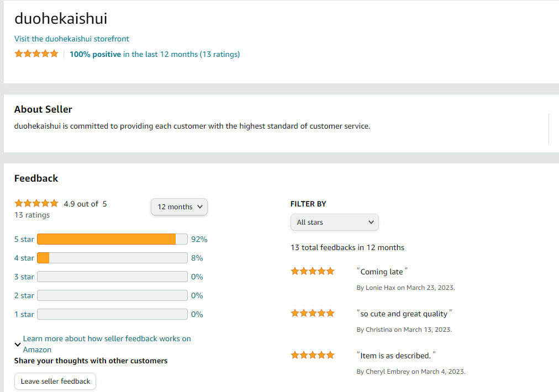Click the 100% positive ratings link

pos(95,54)
